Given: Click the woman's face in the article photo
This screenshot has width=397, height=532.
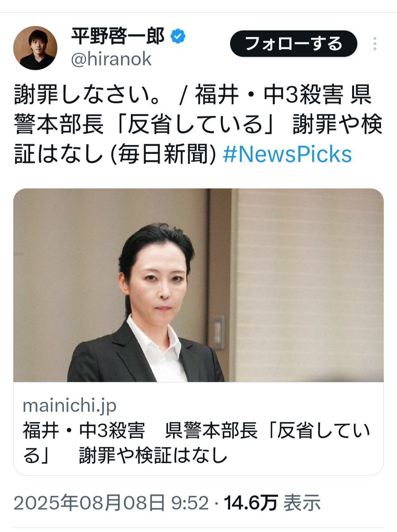Looking at the screenshot, I should (x=158, y=280).
